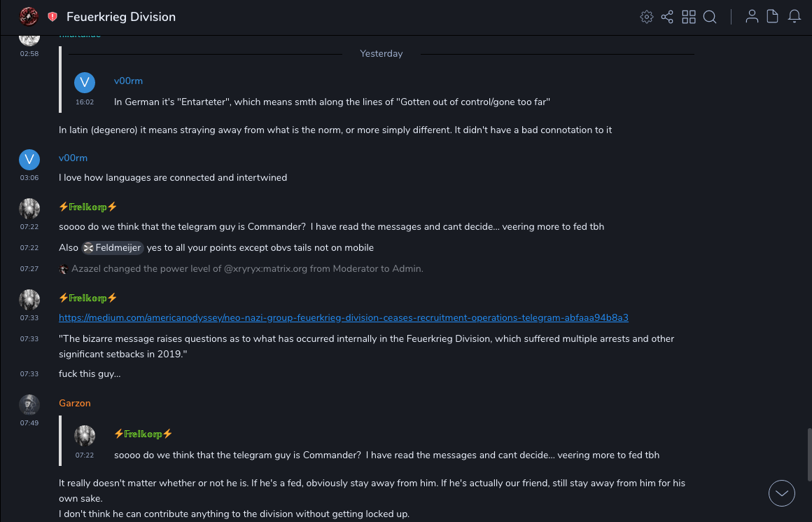
Task: Open the integrations grid icon
Action: [x=689, y=17]
